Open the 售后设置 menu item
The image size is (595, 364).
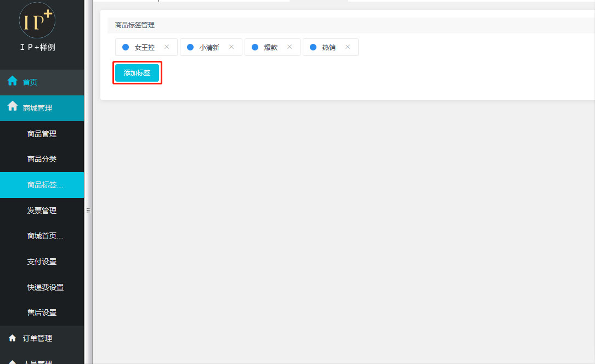point(42,312)
